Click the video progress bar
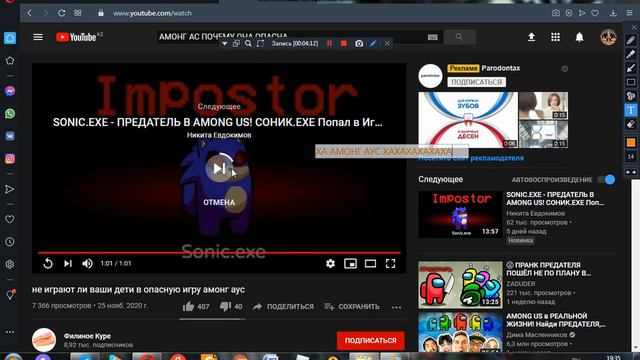This screenshot has height=360, width=640. pyautogui.click(x=219, y=253)
